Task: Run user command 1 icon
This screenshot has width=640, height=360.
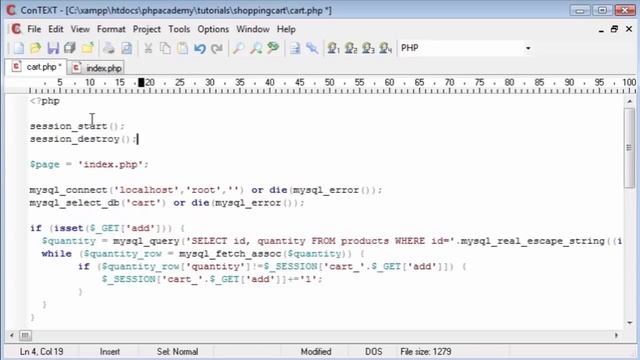Action: pos(333,48)
